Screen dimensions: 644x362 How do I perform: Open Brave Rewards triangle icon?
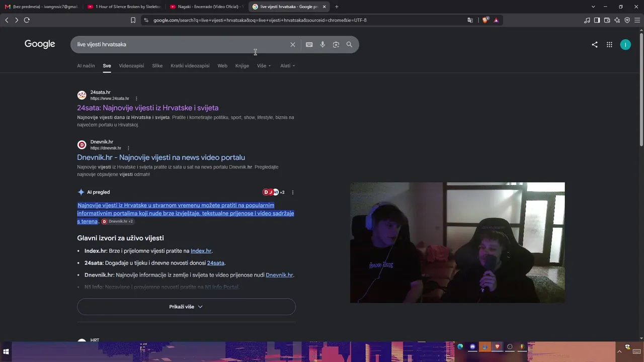point(496,20)
